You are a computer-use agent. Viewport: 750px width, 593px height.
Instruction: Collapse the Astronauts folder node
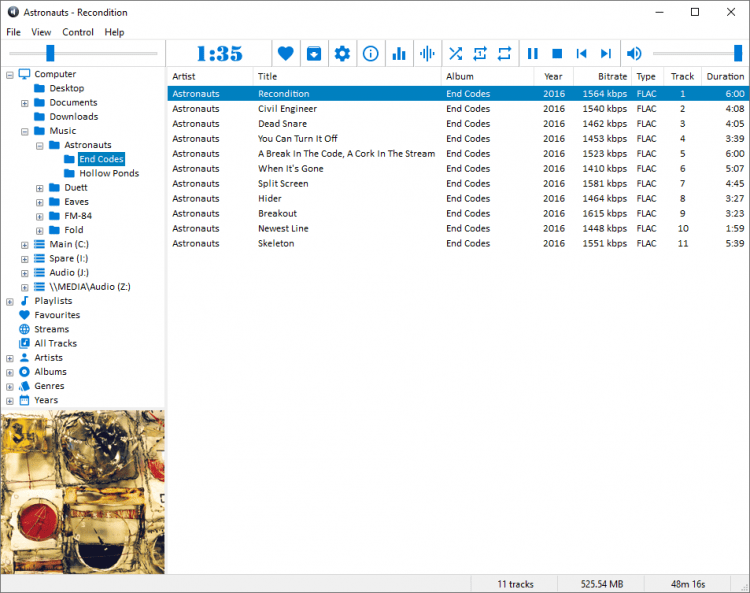point(40,145)
